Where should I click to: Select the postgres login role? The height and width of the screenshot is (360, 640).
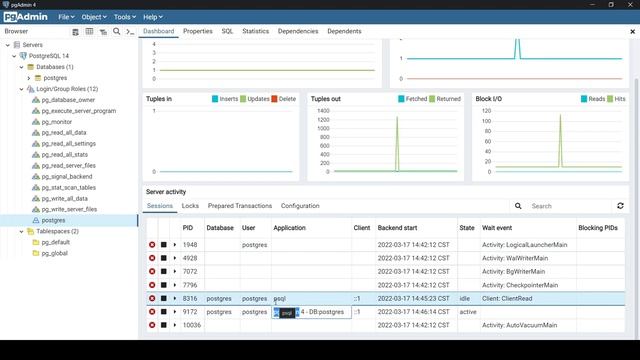(53, 220)
